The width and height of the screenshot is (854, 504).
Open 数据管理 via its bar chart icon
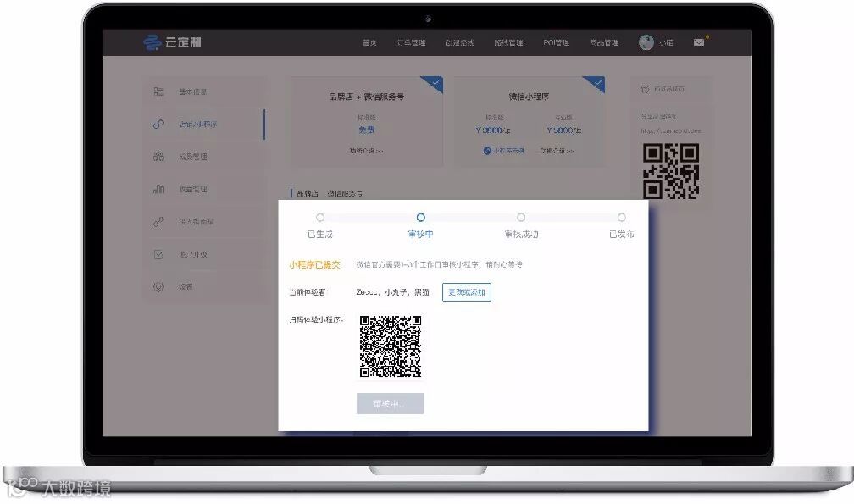pos(158,189)
